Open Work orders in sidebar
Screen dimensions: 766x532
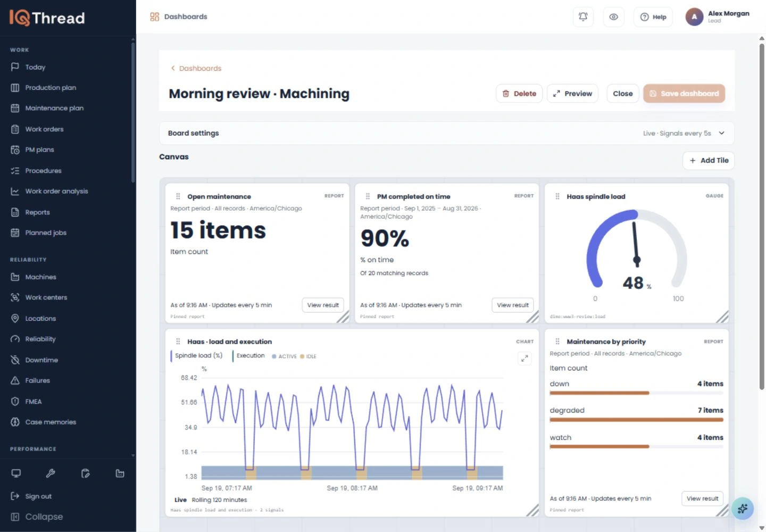[44, 129]
